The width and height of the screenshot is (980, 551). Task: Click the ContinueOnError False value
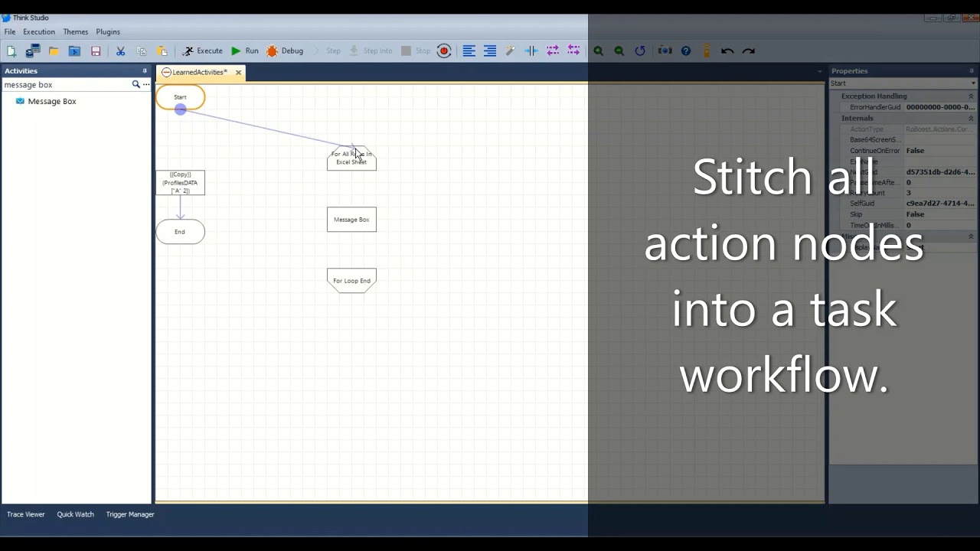(940, 151)
